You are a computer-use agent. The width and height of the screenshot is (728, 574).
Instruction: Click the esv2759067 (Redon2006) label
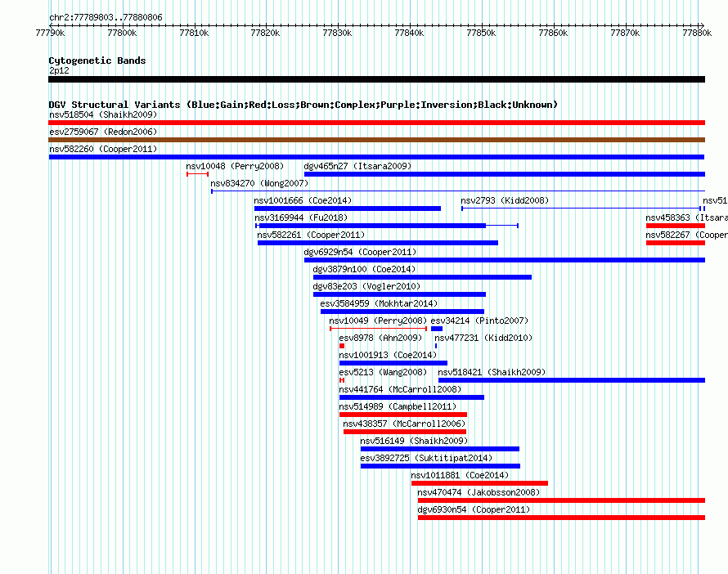coord(103,132)
